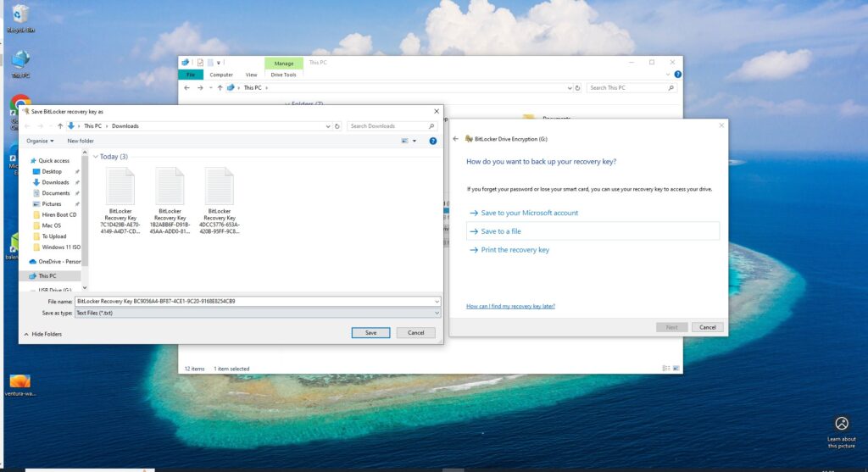Open the ventura wallpaper image on desktop

coord(20,385)
